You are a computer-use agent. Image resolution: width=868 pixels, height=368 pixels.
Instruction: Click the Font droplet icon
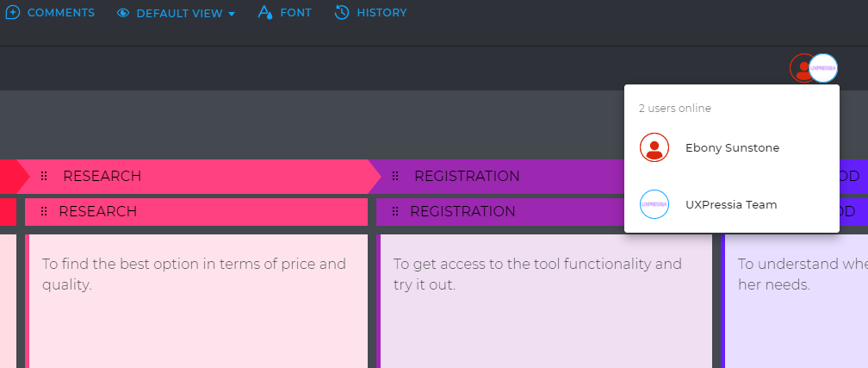point(265,13)
